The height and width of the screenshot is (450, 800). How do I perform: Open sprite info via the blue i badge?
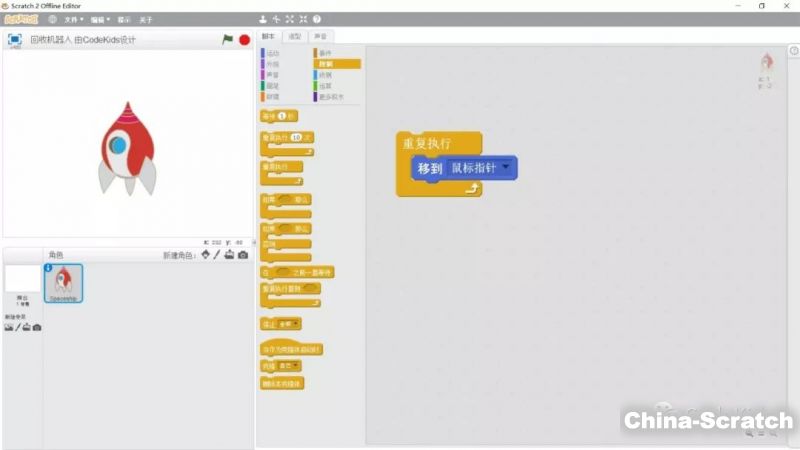point(49,268)
